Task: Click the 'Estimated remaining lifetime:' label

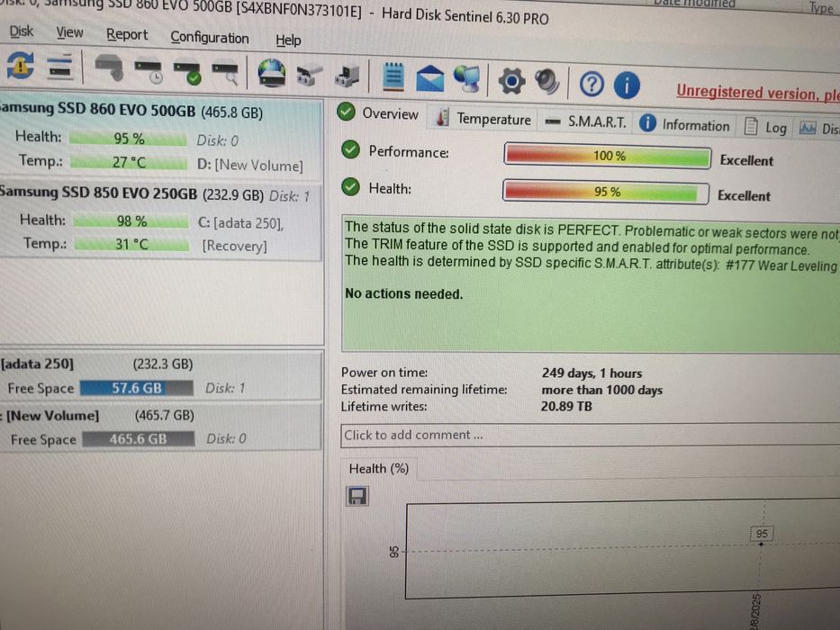Action: point(424,390)
